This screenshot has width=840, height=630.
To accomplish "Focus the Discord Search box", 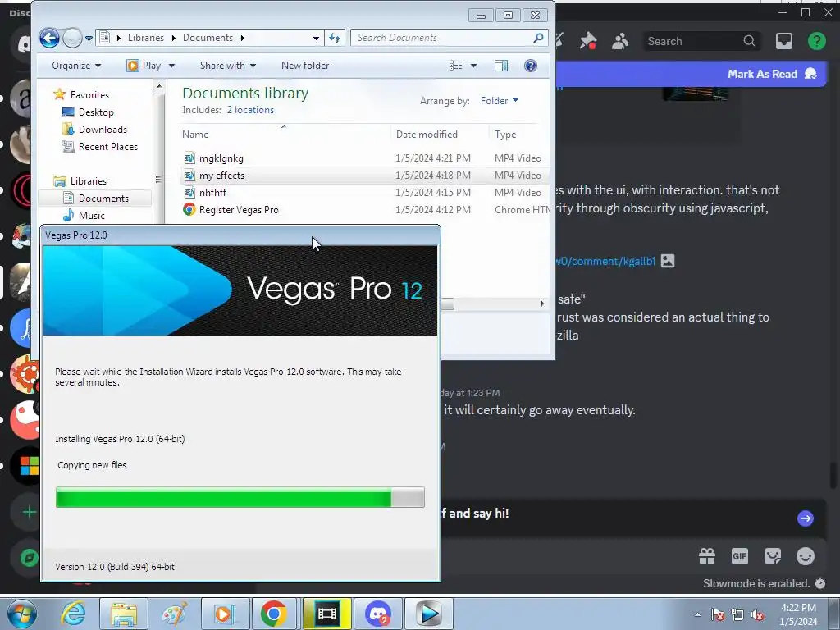I will pos(701,41).
